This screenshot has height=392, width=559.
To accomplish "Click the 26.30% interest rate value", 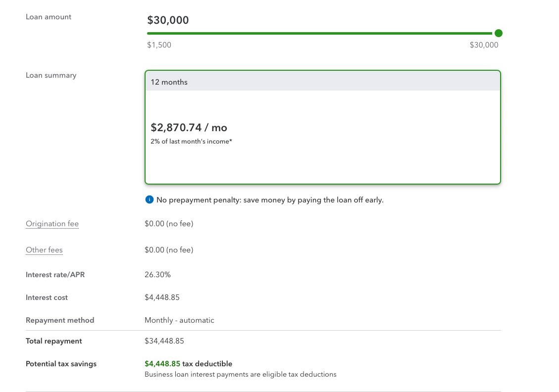I will (157, 275).
